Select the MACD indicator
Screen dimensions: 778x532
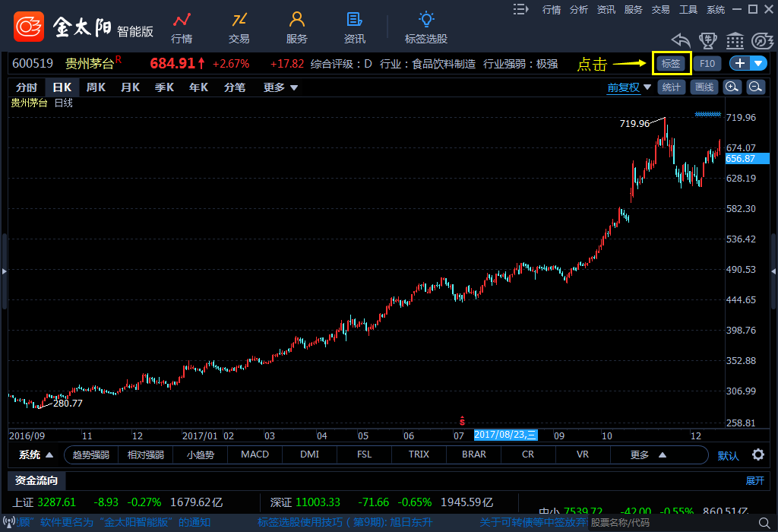(255, 454)
